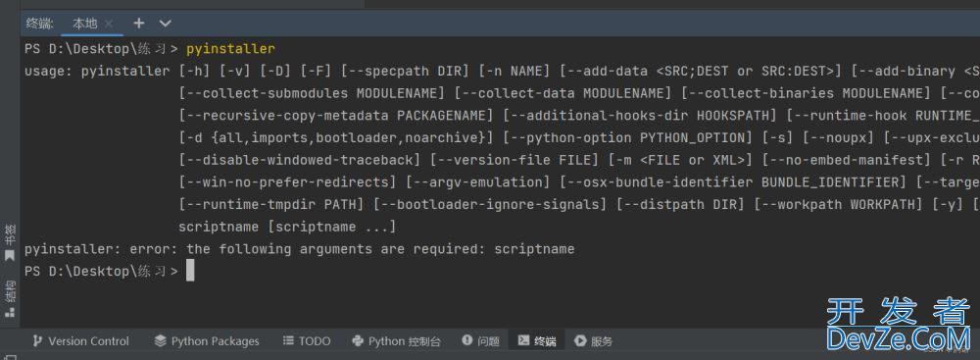Open the Python Packages tool window
Viewport: 980px width, 360px height.
click(x=207, y=341)
